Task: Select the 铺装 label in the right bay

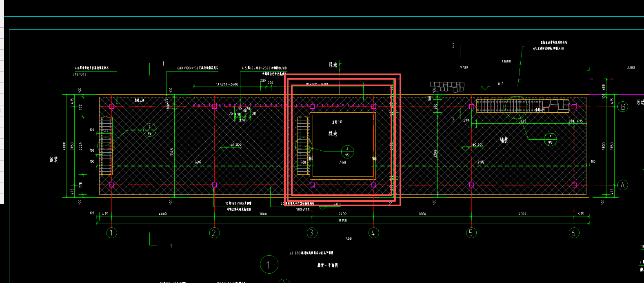Action: click(504, 140)
